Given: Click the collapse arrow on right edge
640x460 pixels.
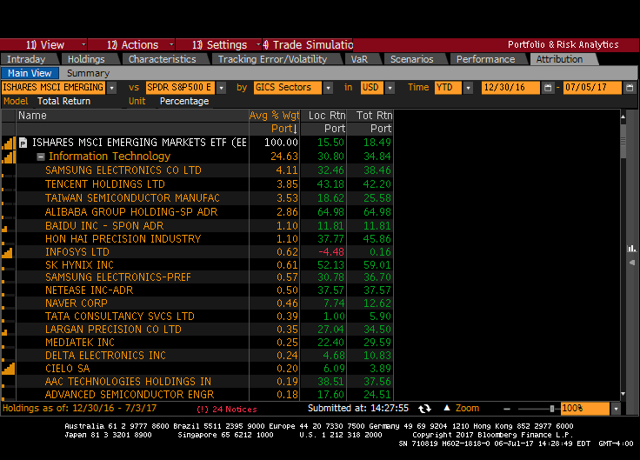Looking at the screenshot, I should tap(632, 262).
